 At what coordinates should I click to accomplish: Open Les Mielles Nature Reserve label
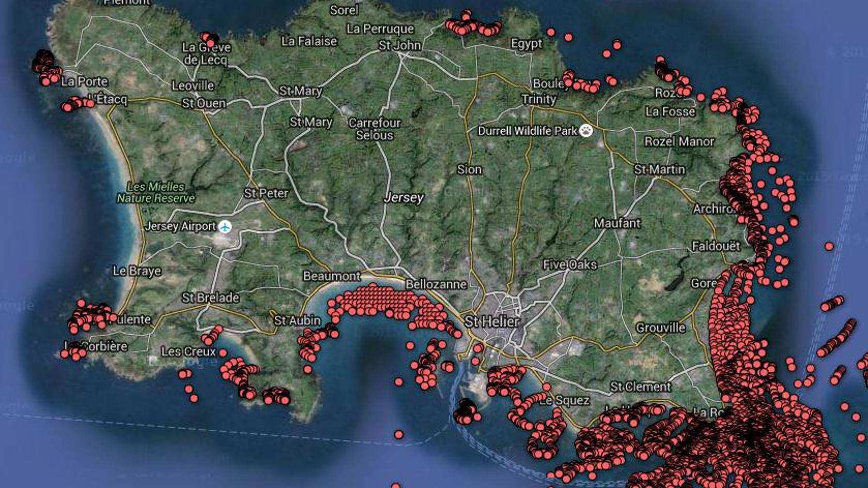(x=156, y=192)
